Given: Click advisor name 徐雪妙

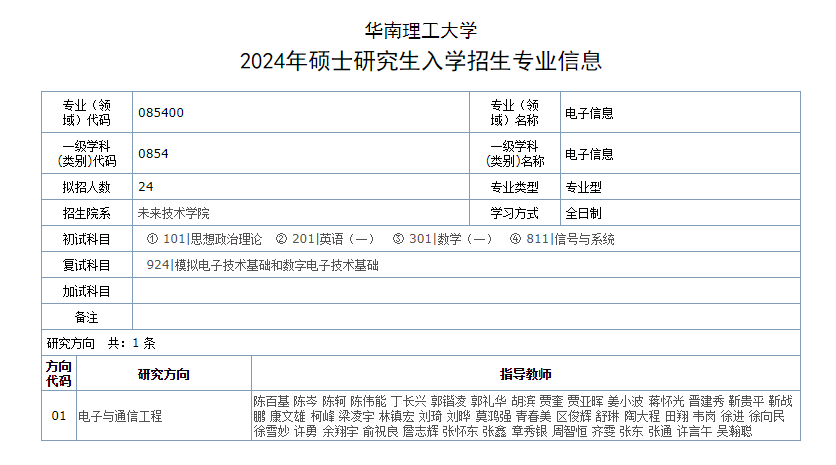Looking at the screenshot, I should [x=271, y=431].
